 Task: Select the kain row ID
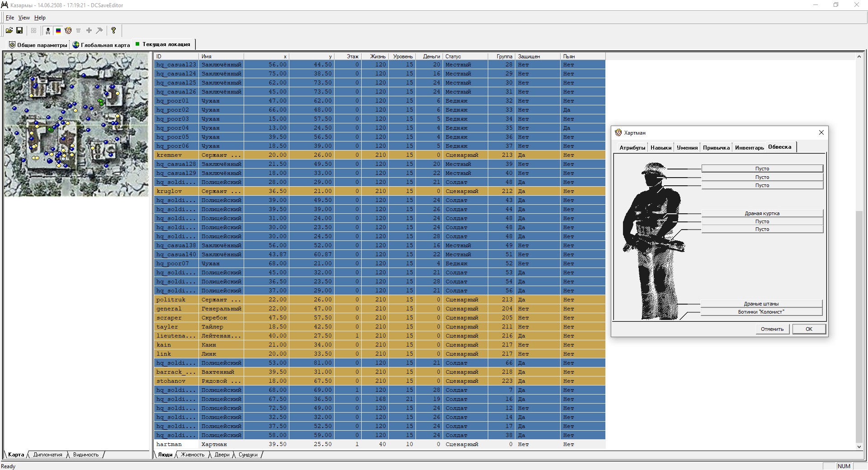[x=176, y=345]
